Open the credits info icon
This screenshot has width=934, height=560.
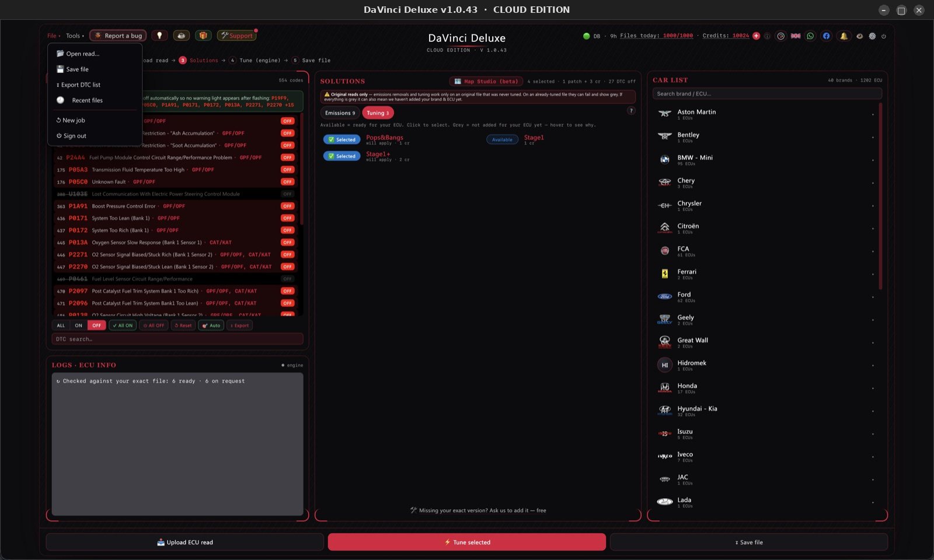(767, 36)
